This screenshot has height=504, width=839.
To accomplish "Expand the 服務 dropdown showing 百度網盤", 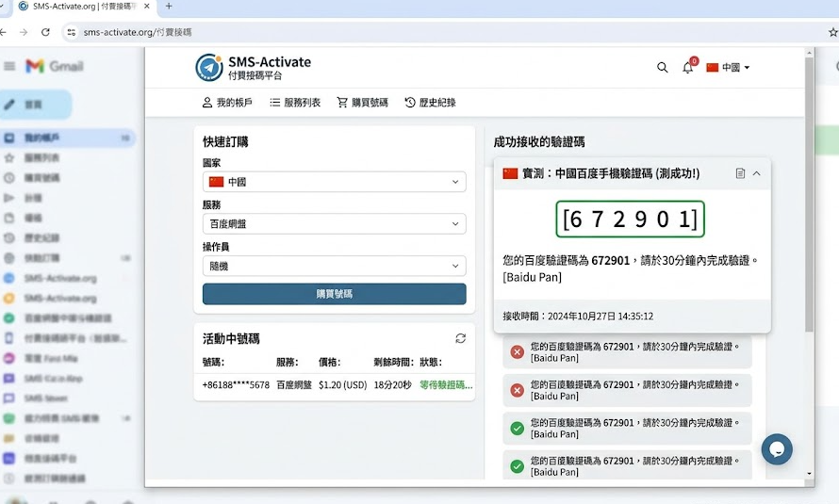I will [335, 224].
